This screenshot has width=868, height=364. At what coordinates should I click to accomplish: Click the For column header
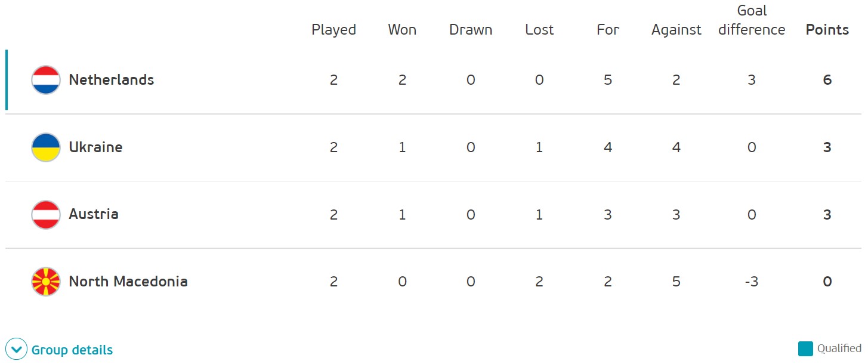pyautogui.click(x=608, y=30)
